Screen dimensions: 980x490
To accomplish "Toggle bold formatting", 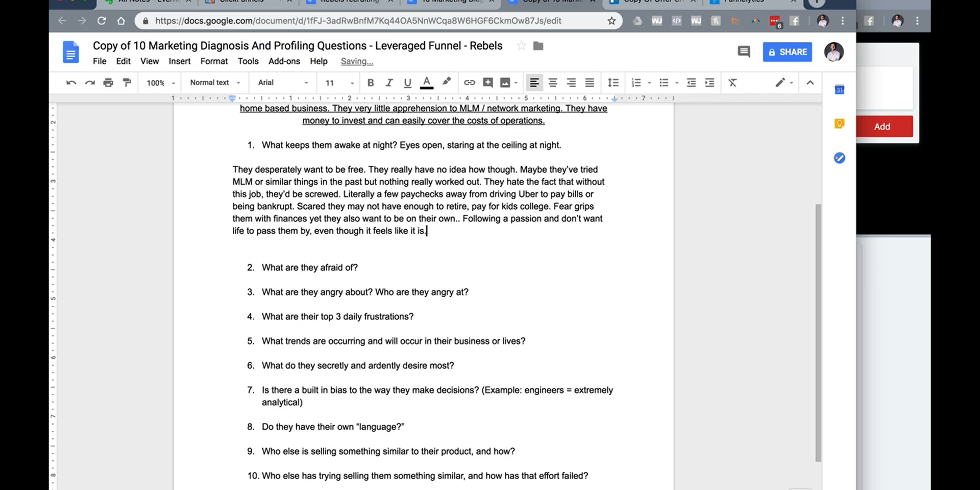I will point(371,83).
